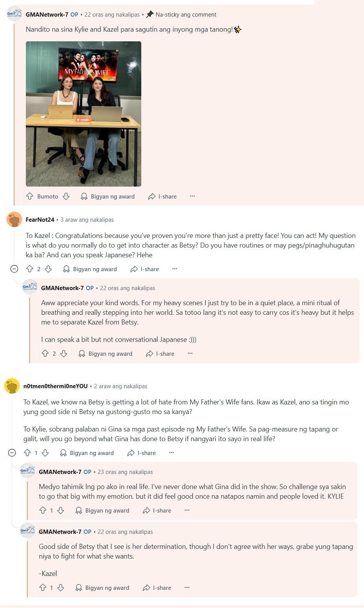Share the sticky comment with I-share

tap(163, 196)
